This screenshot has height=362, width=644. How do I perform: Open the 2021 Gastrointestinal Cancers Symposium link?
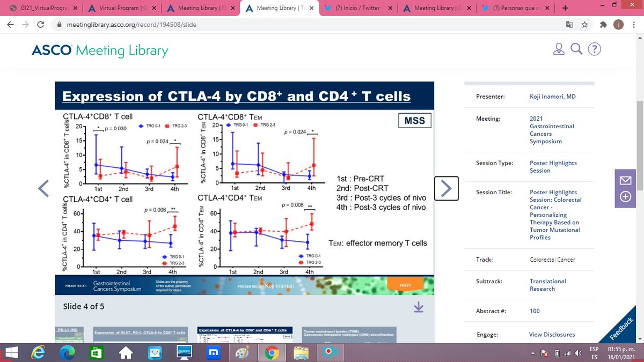coord(552,130)
